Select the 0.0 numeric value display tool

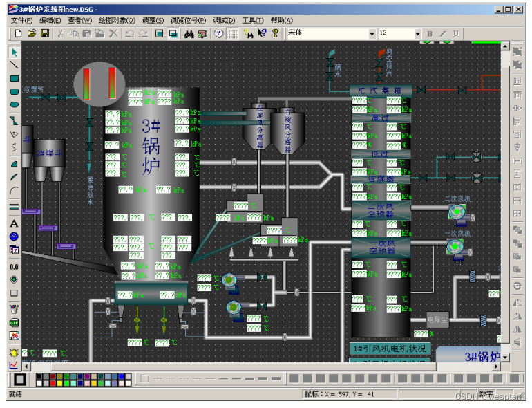click(14, 267)
